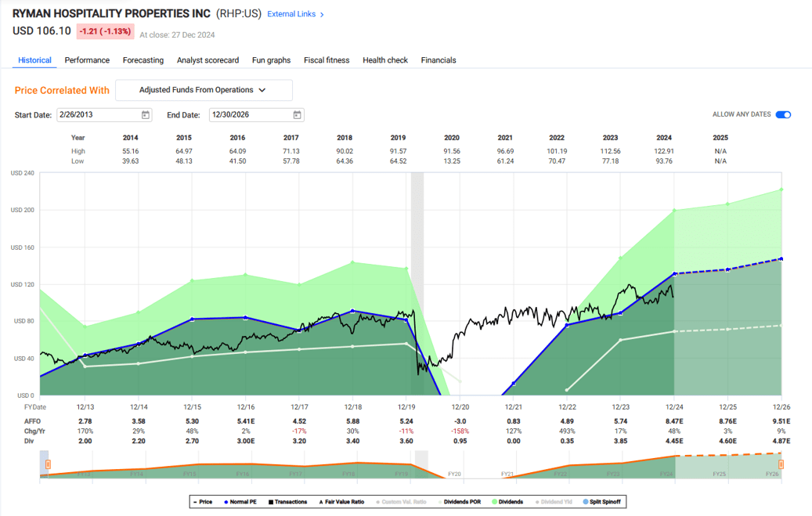Select the Health check tab label
This screenshot has width=812, height=516.
click(x=384, y=60)
